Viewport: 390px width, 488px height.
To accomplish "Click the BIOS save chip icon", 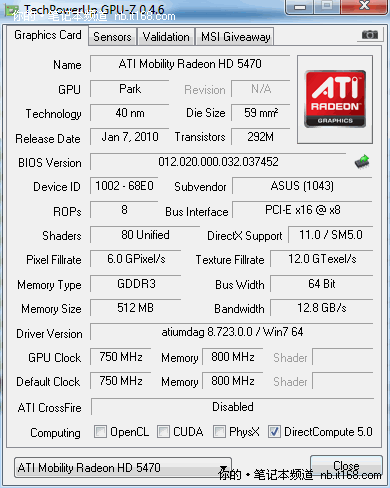I will pos(362,162).
